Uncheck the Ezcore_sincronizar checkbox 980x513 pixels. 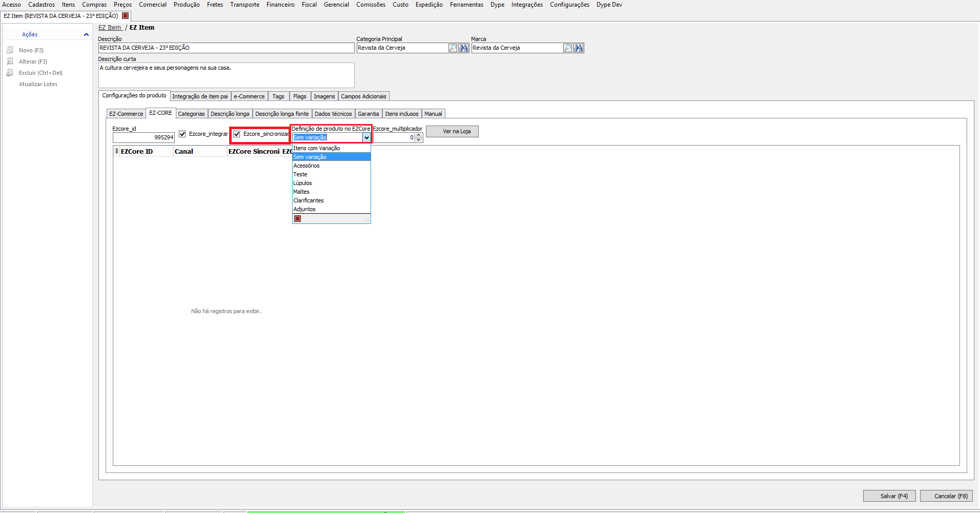click(x=236, y=134)
